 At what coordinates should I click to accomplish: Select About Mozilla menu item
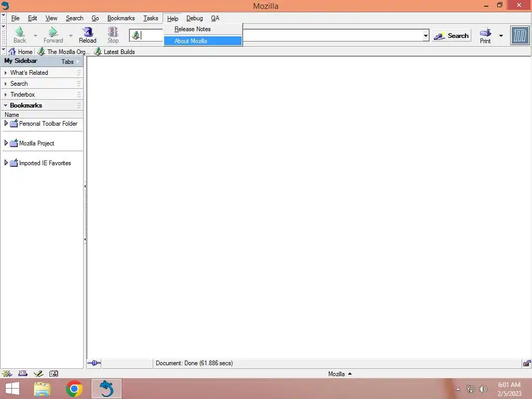pyautogui.click(x=203, y=41)
